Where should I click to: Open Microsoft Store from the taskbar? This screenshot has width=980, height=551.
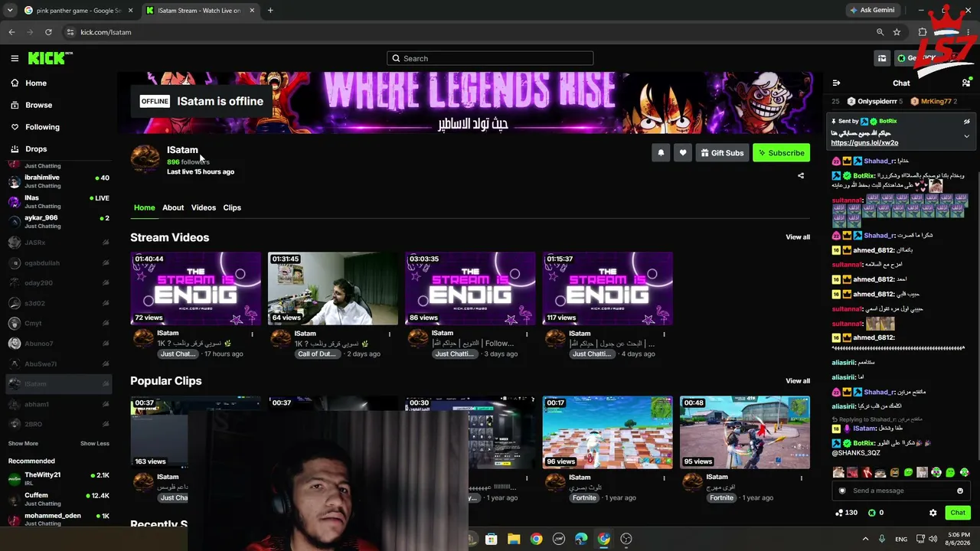click(492, 539)
